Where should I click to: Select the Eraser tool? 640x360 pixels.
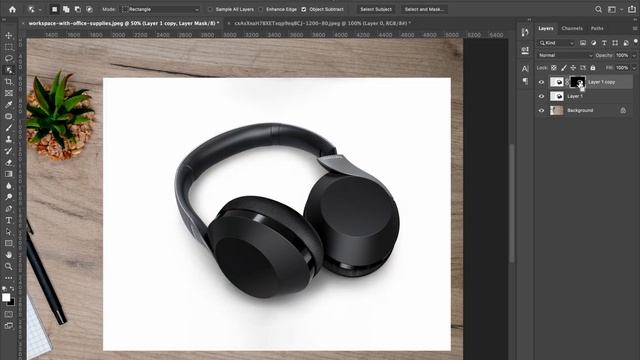click(x=9, y=162)
